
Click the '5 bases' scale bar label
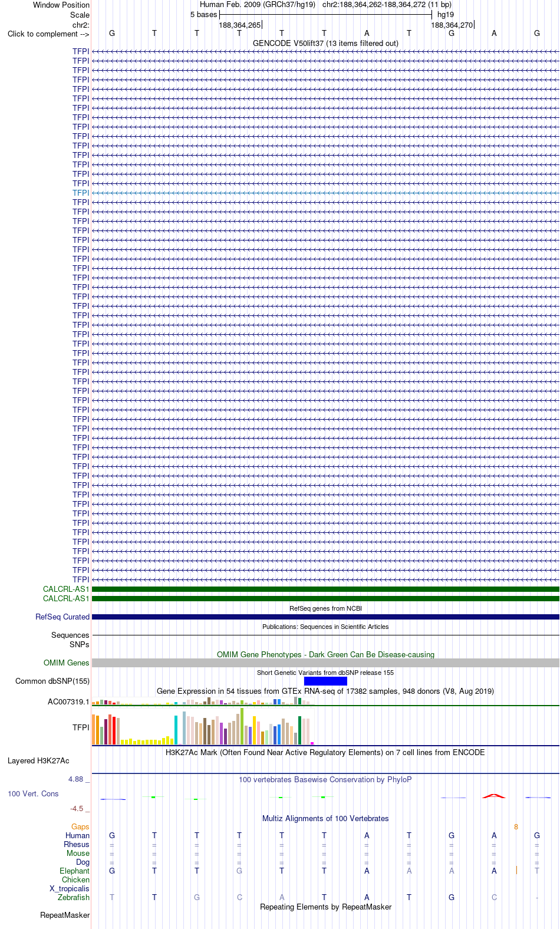click(x=203, y=15)
